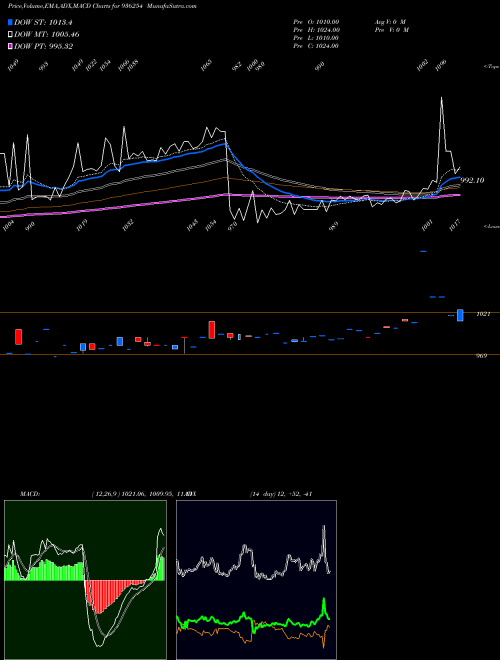Image resolution: width=500 pixels, height=660 pixels.
Task: Open the ADX indicator chart panel
Action: click(256, 580)
